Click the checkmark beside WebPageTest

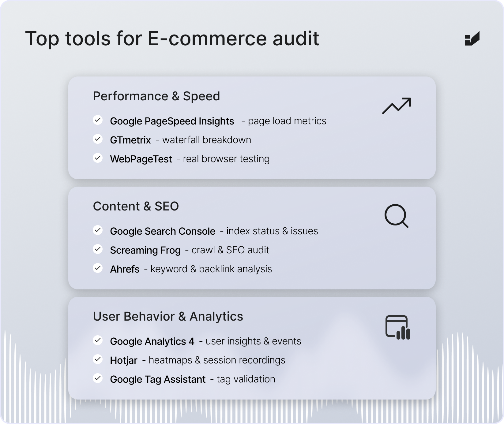tap(98, 158)
